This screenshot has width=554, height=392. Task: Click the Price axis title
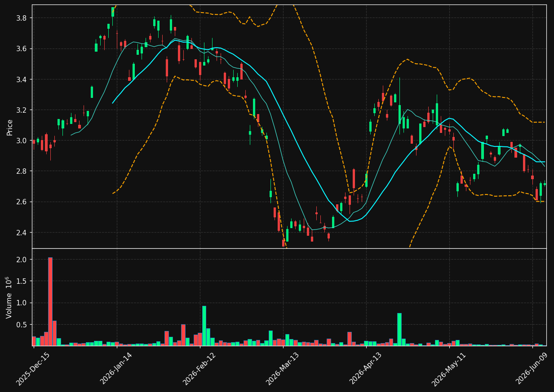9,127
